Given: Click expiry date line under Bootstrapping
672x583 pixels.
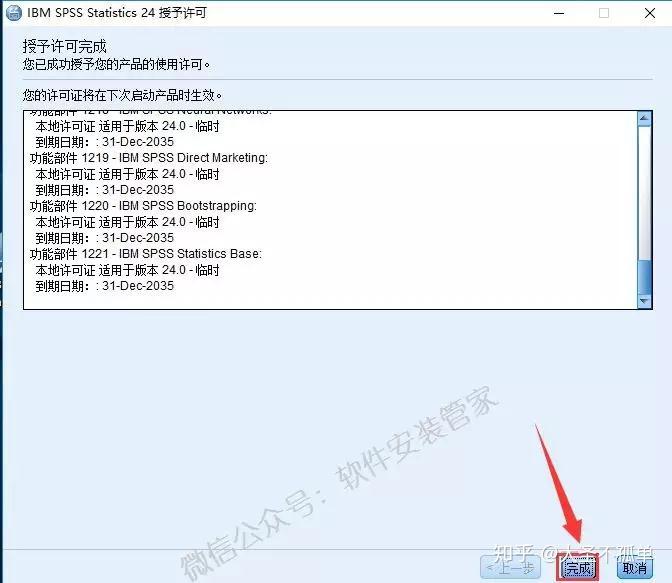Looking at the screenshot, I should [x=105, y=238].
